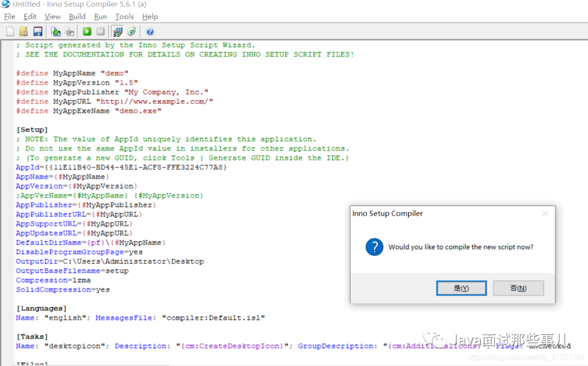Image resolution: width=588 pixels, height=366 pixels.
Task: Click the AppVersion={#MyAppVersion} line
Action: (x=77, y=186)
